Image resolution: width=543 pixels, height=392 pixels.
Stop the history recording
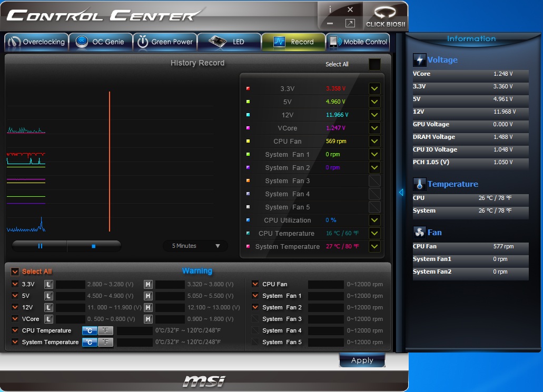point(94,246)
